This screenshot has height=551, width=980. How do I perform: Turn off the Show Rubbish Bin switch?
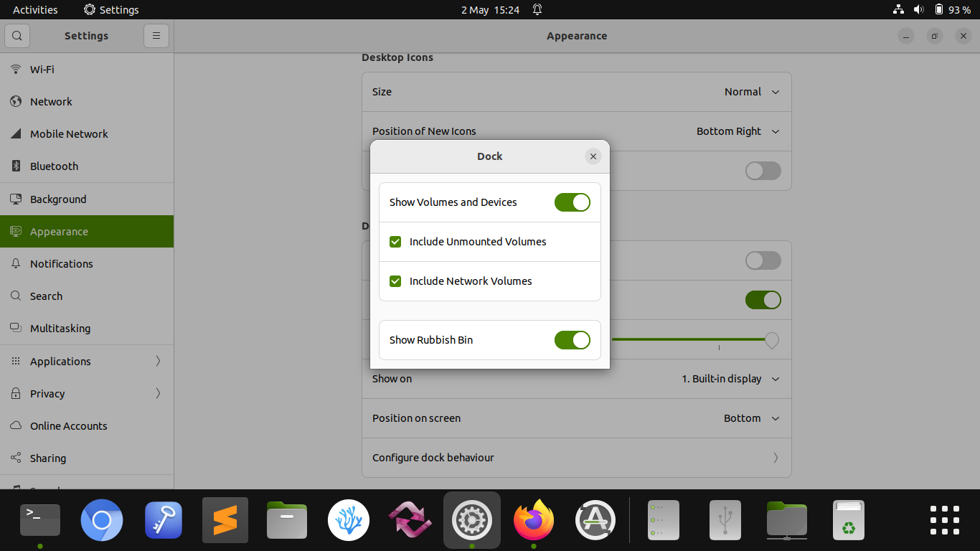coord(572,339)
